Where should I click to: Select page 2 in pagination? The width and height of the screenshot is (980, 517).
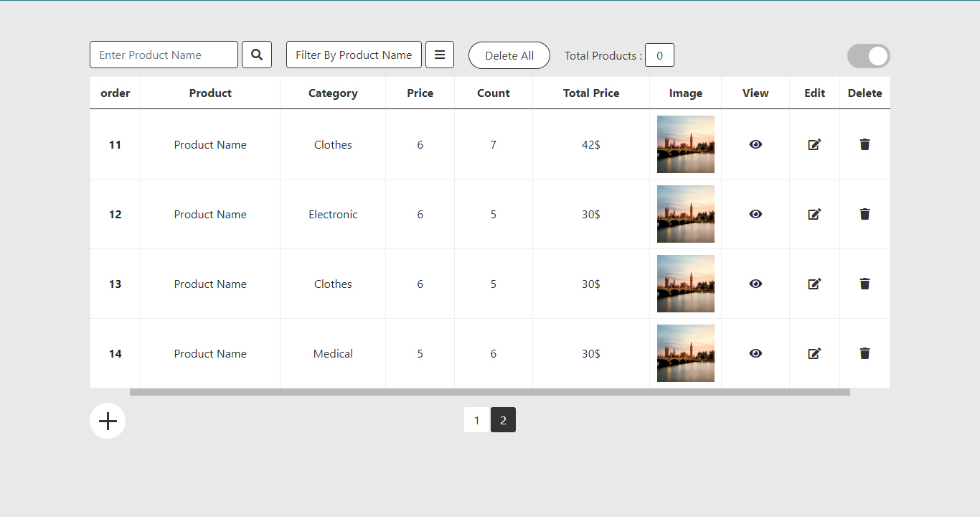coord(503,420)
